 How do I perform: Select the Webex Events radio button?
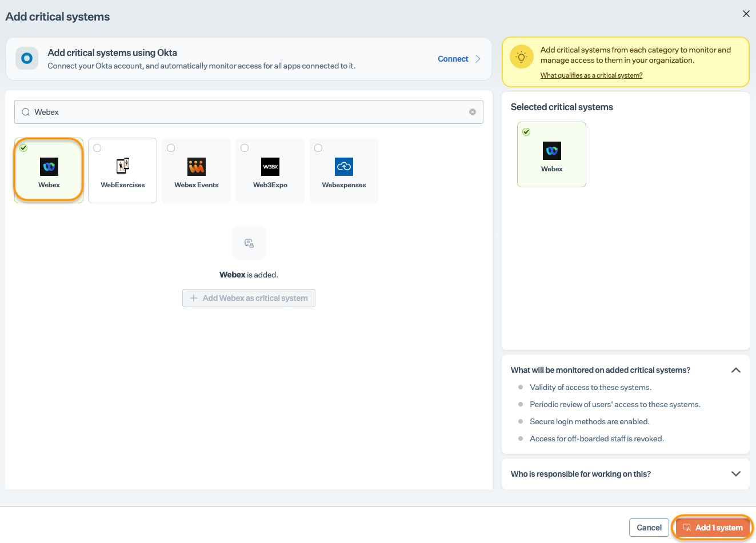pos(171,148)
